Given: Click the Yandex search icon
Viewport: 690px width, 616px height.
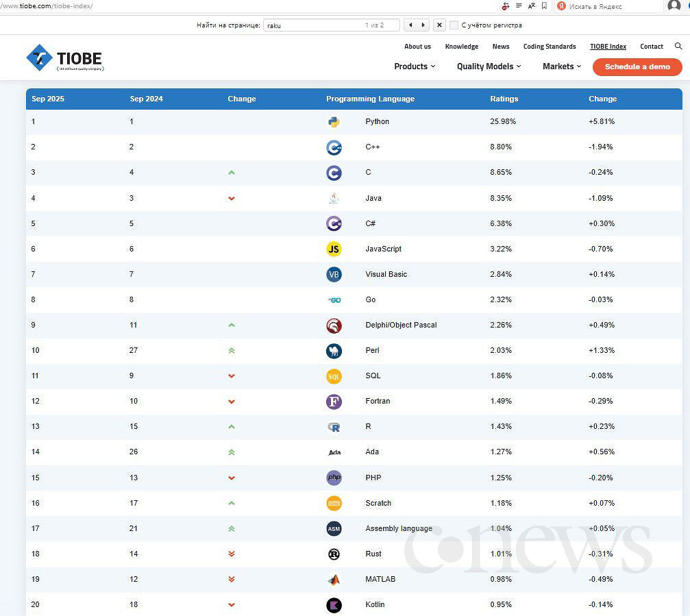Looking at the screenshot, I should pos(561,5).
